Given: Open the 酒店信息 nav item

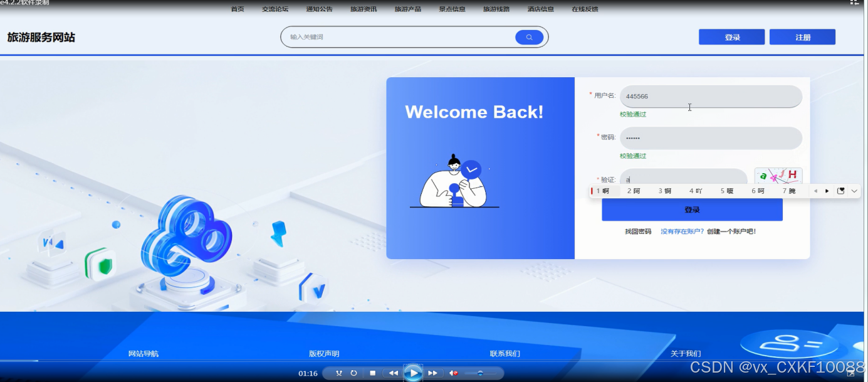Looking at the screenshot, I should pos(541,9).
